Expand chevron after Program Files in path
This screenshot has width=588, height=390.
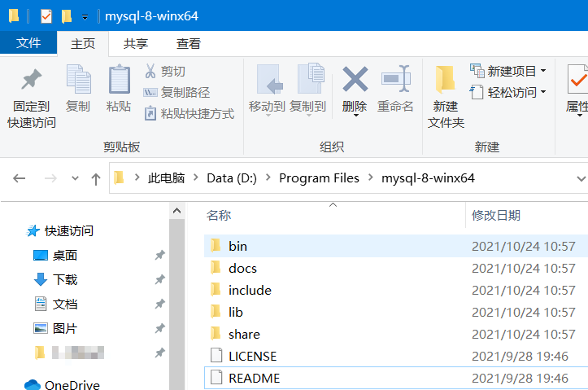pyautogui.click(x=371, y=178)
